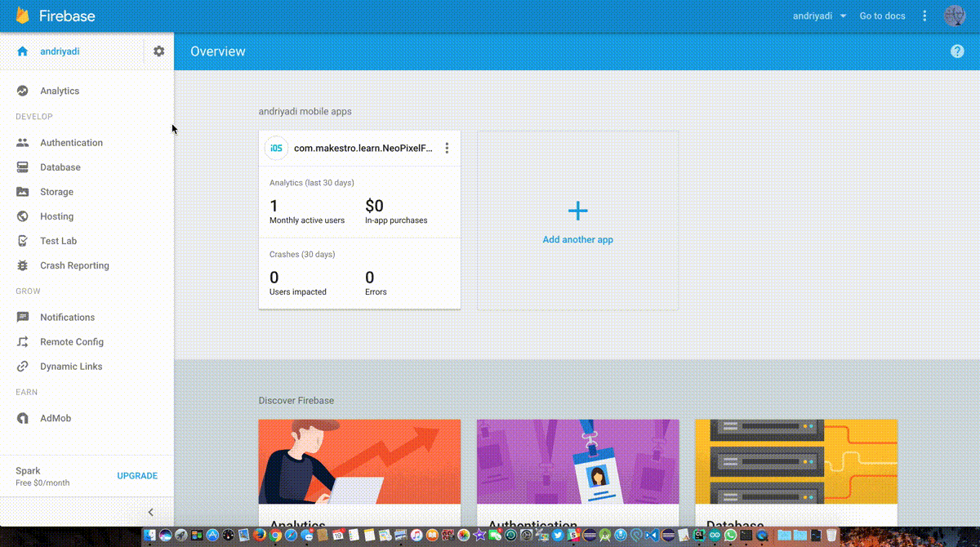Open the app card three-dot options menu
Image resolution: width=980 pixels, height=547 pixels.
(x=447, y=148)
